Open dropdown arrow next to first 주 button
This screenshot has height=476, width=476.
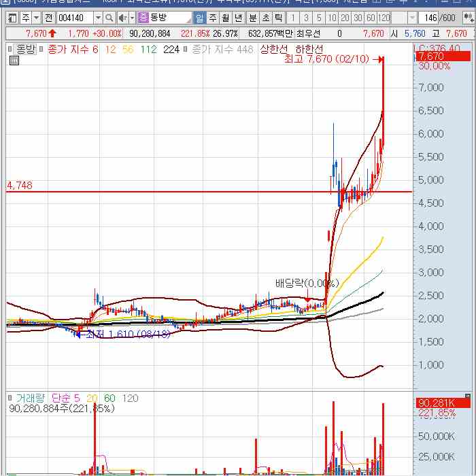click(37, 18)
